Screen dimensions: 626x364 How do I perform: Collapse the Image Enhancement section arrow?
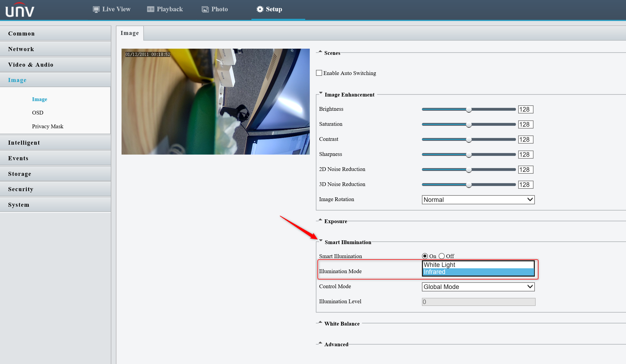click(x=321, y=93)
